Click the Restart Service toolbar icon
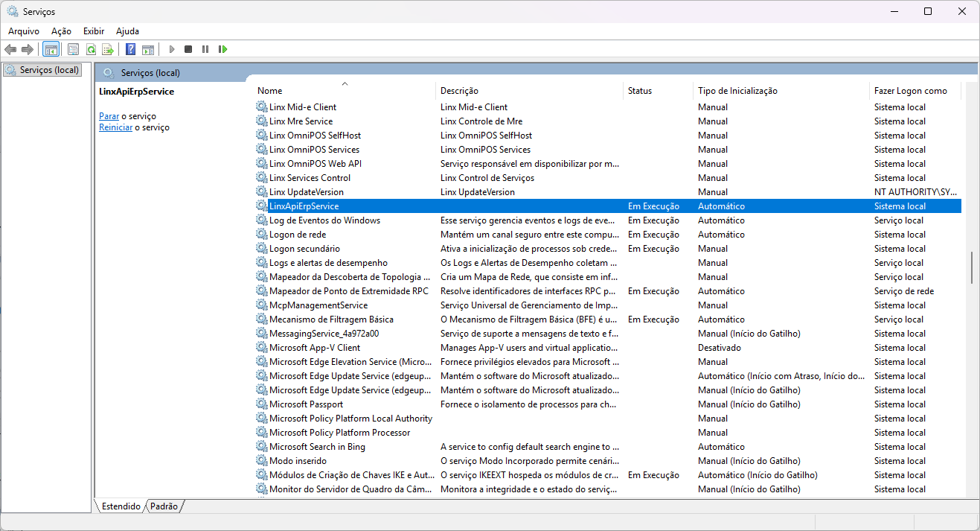 coord(222,49)
